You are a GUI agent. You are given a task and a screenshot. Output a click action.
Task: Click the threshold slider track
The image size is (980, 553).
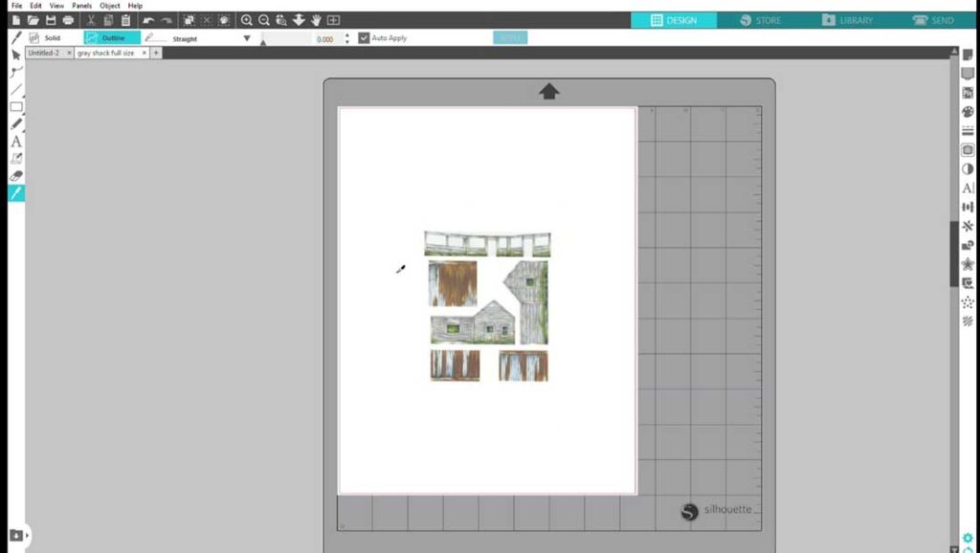[x=285, y=38]
